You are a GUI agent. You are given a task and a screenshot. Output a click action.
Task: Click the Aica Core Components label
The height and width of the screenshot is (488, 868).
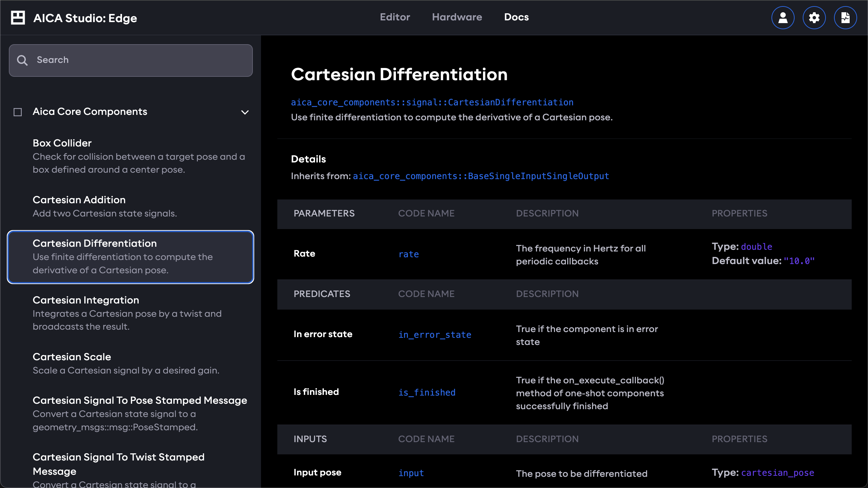point(90,111)
